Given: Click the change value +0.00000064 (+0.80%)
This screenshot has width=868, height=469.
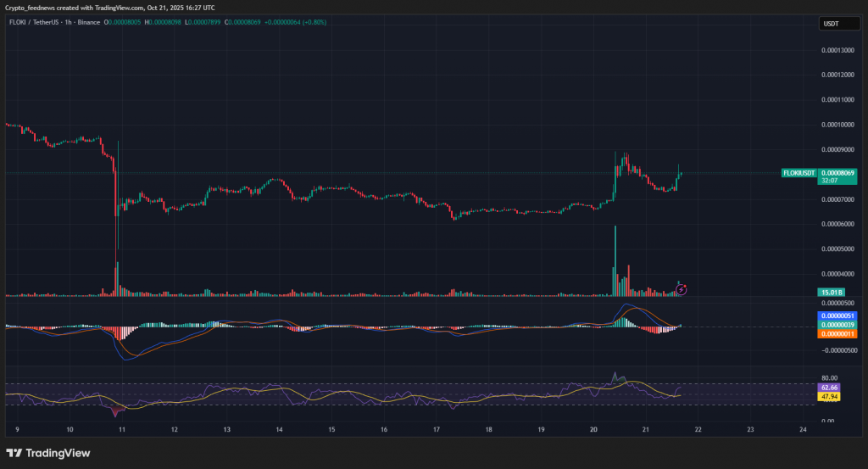Looking at the screenshot, I should pyautogui.click(x=296, y=22).
